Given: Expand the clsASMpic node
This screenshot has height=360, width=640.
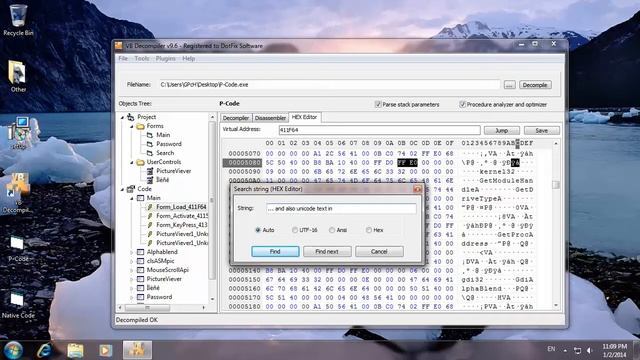Looking at the screenshot, I should point(131,261).
